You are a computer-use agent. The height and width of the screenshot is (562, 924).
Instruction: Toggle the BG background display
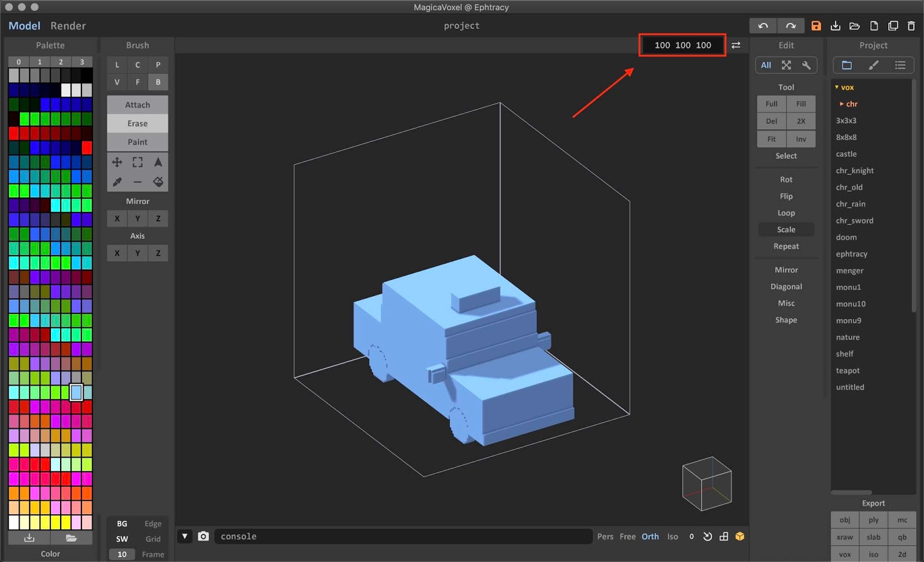(122, 524)
